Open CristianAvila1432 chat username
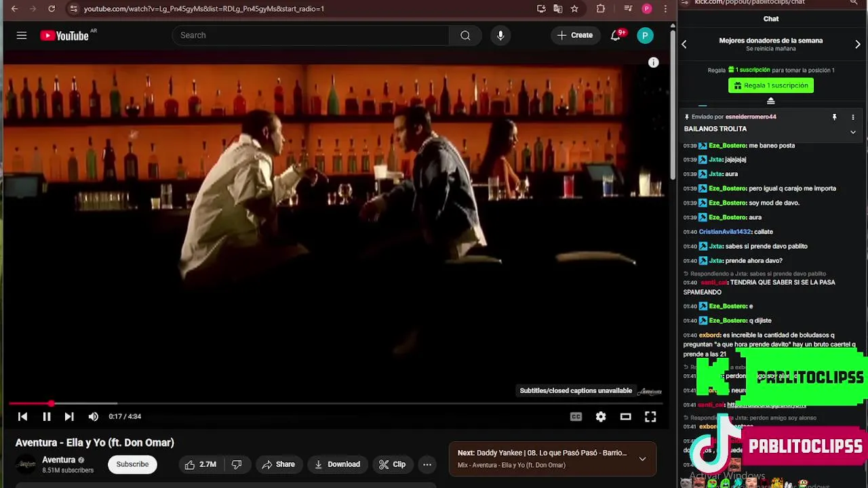The height and width of the screenshot is (488, 868). 726,232
